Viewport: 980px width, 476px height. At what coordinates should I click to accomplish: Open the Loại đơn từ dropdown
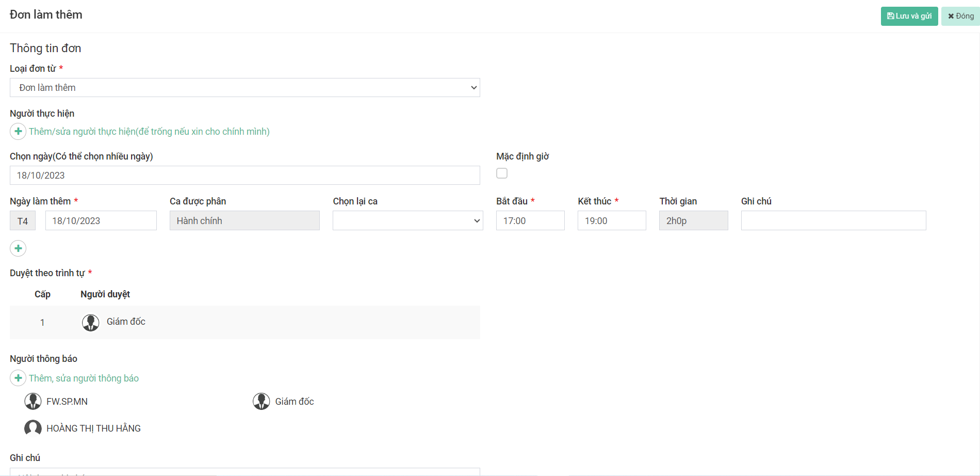click(x=244, y=88)
